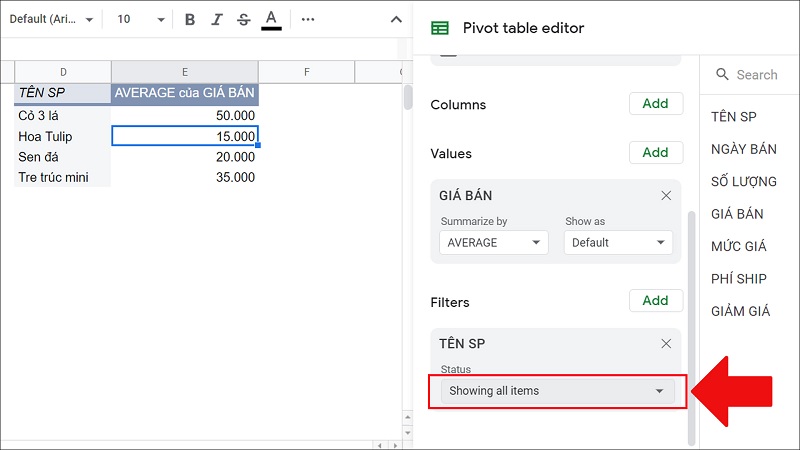Image resolution: width=800 pixels, height=450 pixels.
Task: Open text color picker
Action: [x=271, y=20]
